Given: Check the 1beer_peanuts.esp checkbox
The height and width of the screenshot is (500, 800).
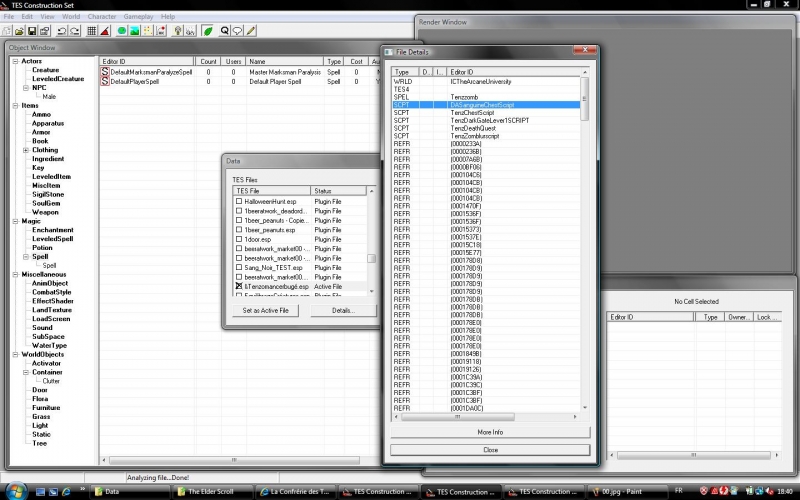Looking at the screenshot, I should pyautogui.click(x=239, y=230).
